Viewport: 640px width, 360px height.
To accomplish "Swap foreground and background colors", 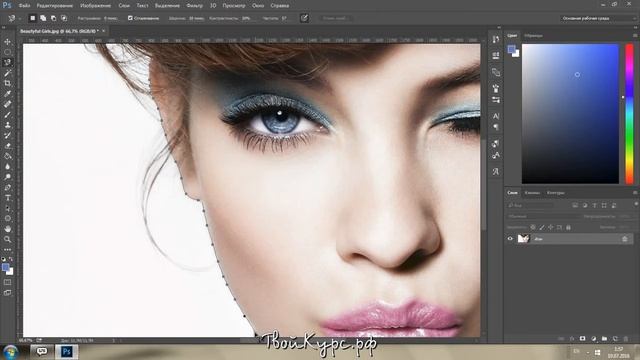I will tap(11, 259).
